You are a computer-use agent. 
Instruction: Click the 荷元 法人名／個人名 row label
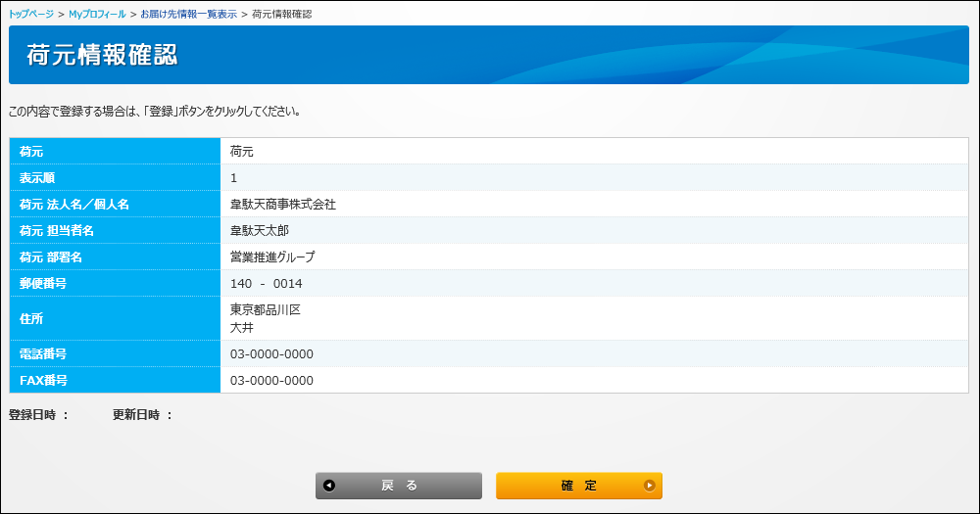click(74, 205)
